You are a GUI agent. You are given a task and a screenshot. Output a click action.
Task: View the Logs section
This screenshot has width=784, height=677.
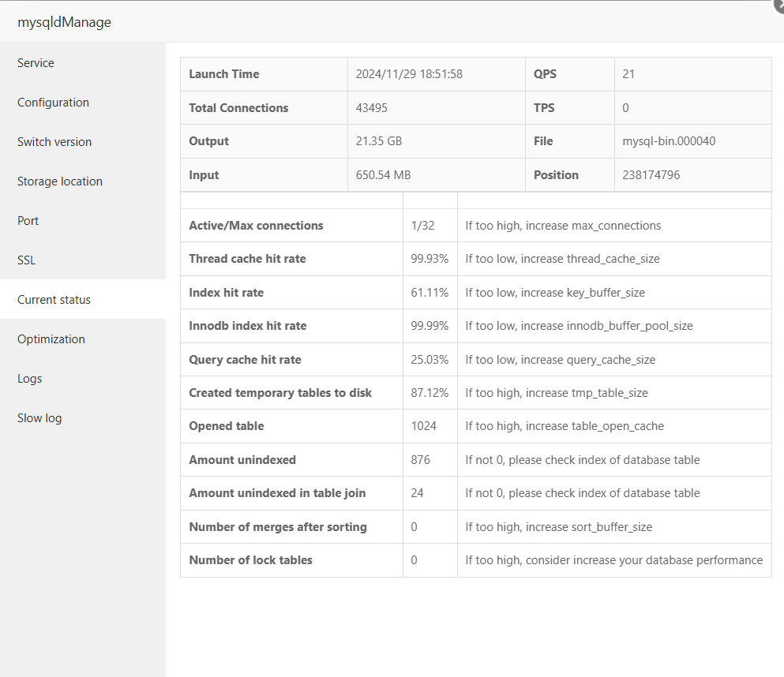[x=29, y=378]
